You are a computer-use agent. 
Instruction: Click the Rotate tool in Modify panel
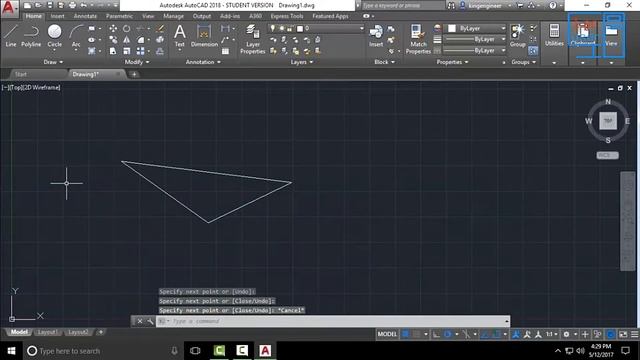tap(127, 29)
